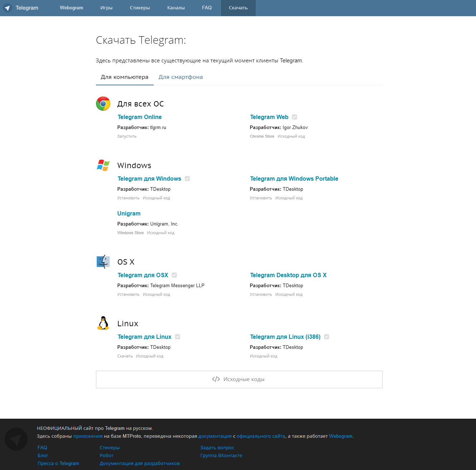Screen dimensions: 476x470
Task: Select the Для компьютера tab
Action: pos(125,77)
